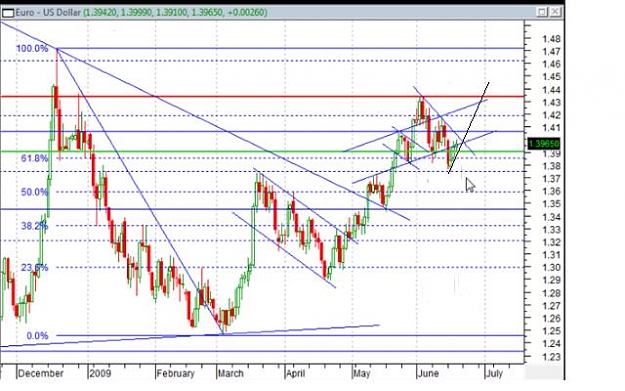Click the December label on time axis
Viewport: 625px width, 391px height.
pos(41,373)
